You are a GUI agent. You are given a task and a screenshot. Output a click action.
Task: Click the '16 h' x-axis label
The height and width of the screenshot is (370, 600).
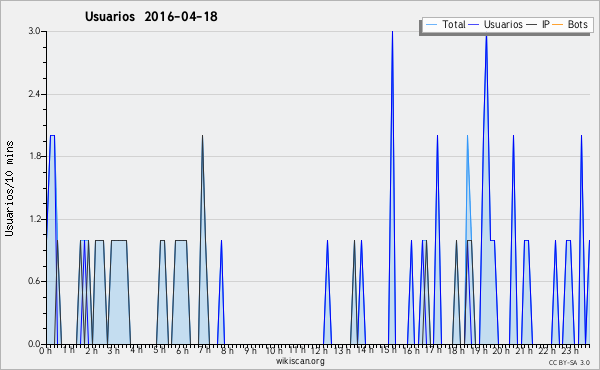coord(410,351)
